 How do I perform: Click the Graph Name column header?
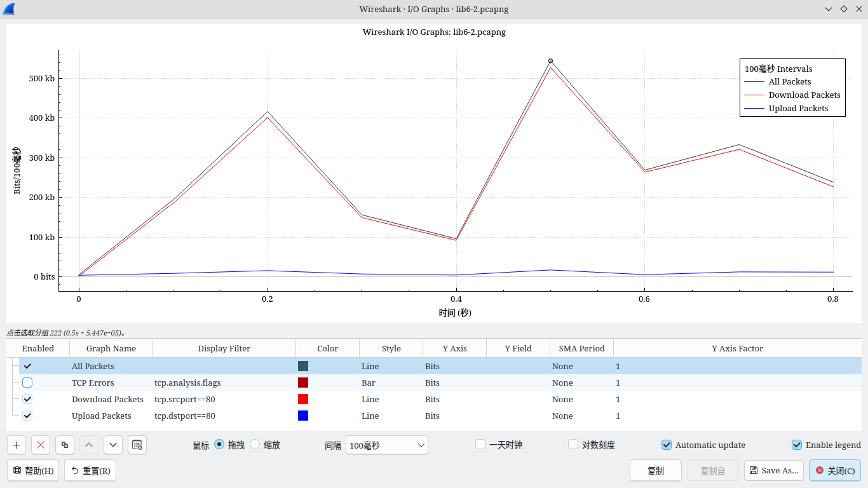point(111,348)
